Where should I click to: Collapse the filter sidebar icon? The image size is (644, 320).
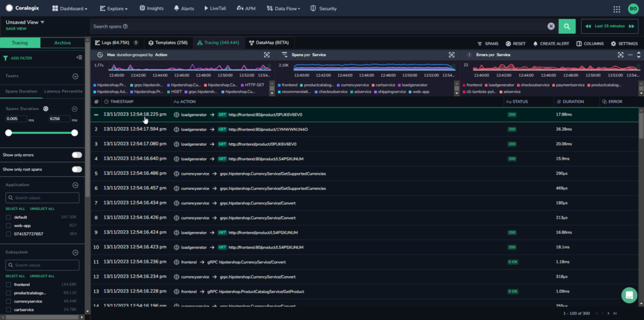[79, 58]
